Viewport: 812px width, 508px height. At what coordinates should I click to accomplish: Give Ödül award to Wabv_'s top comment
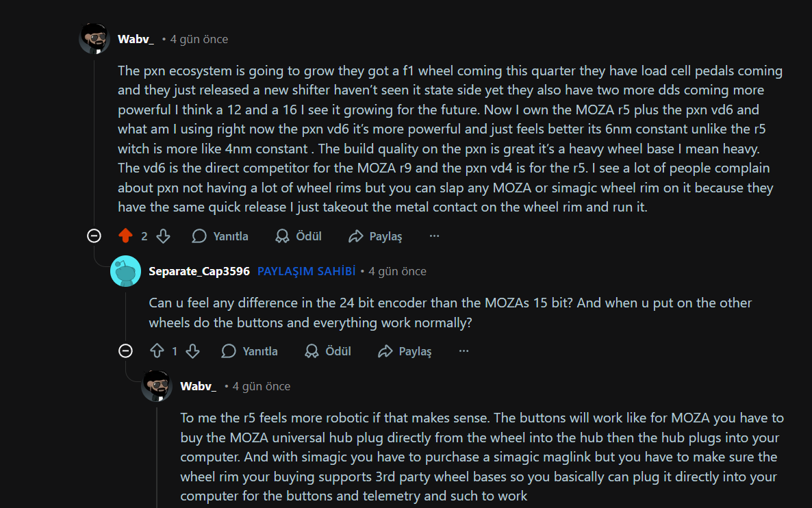pos(299,236)
